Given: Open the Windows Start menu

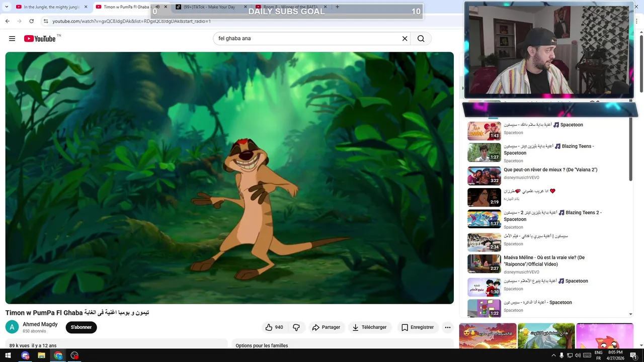Looking at the screenshot, I should [x=8, y=355].
